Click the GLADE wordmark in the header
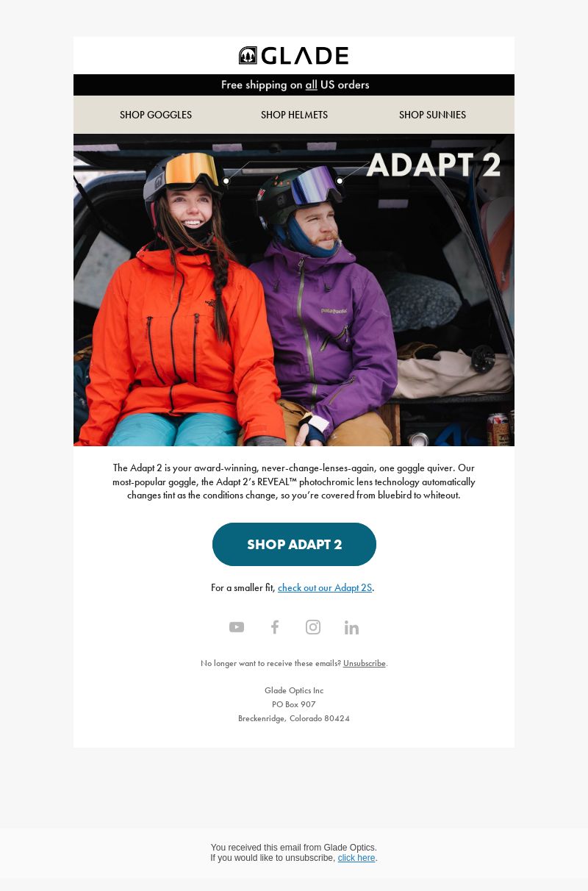Image resolution: width=588 pixels, height=891 pixels. coord(304,56)
